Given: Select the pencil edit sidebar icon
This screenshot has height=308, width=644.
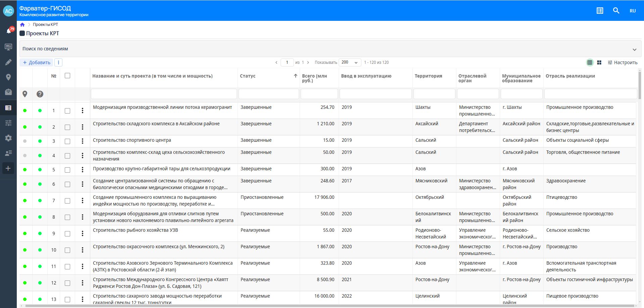Looking at the screenshot, I should (8, 62).
